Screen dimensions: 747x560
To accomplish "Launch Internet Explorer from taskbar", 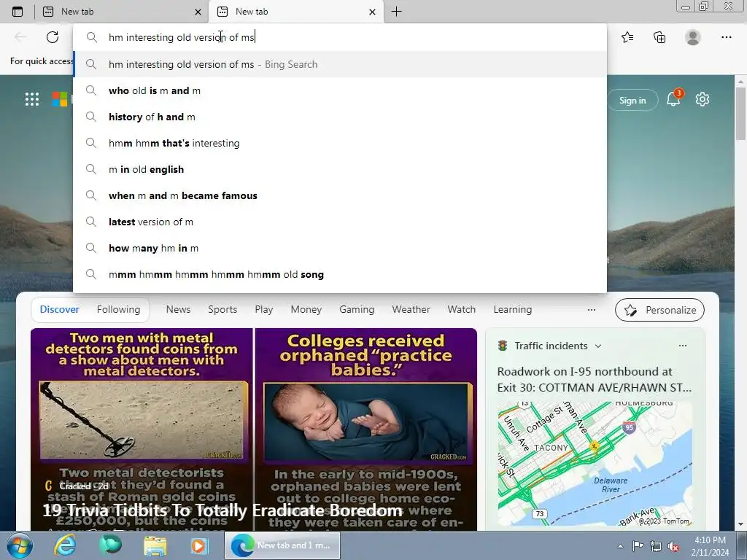I will 65,545.
